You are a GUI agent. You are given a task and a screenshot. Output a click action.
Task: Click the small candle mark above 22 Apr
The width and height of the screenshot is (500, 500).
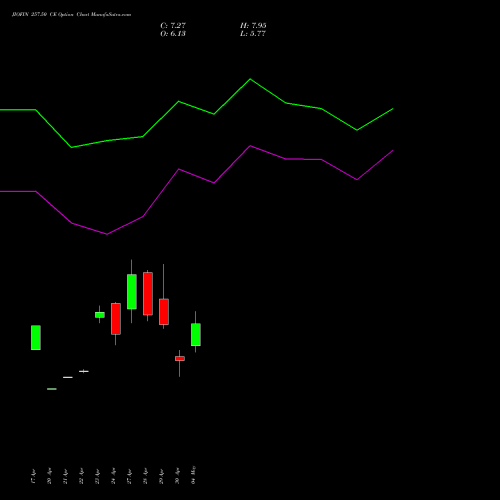(84, 371)
